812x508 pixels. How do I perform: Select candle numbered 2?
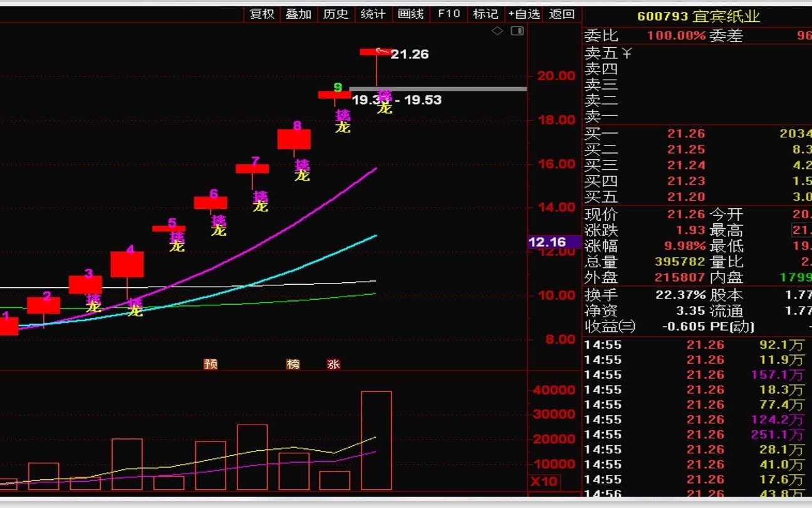(44, 305)
